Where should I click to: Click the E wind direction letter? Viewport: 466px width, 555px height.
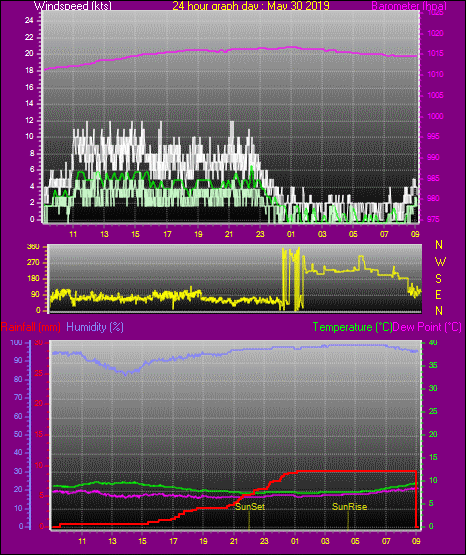(x=438, y=294)
